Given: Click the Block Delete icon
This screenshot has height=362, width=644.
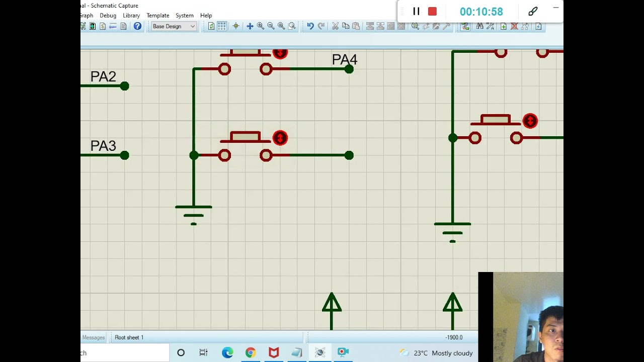Looking at the screenshot, I should pos(401,26).
